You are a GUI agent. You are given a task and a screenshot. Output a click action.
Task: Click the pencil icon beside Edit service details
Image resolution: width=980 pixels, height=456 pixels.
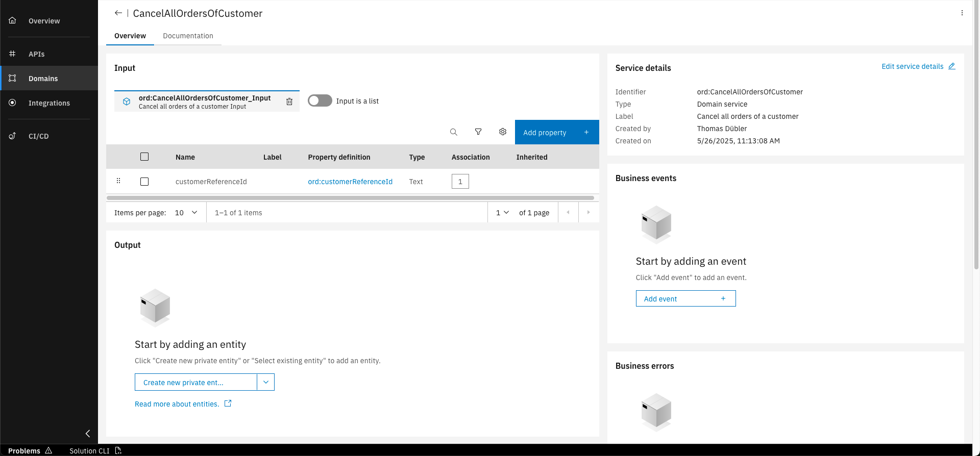952,66
